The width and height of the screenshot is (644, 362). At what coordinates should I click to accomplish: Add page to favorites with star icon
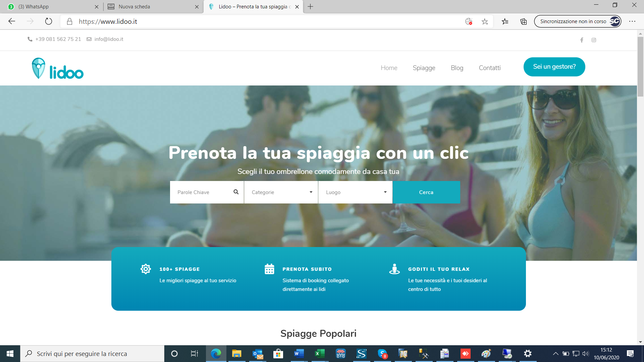coord(485,21)
